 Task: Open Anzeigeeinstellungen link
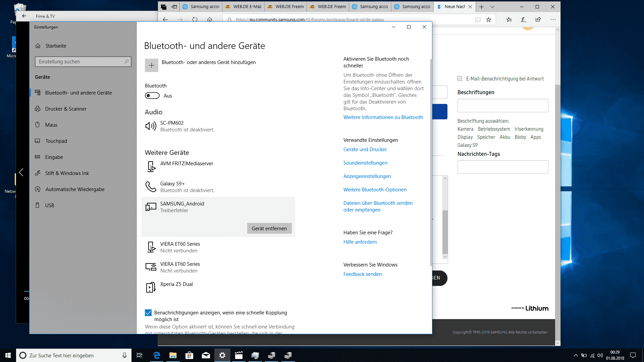coord(367,176)
